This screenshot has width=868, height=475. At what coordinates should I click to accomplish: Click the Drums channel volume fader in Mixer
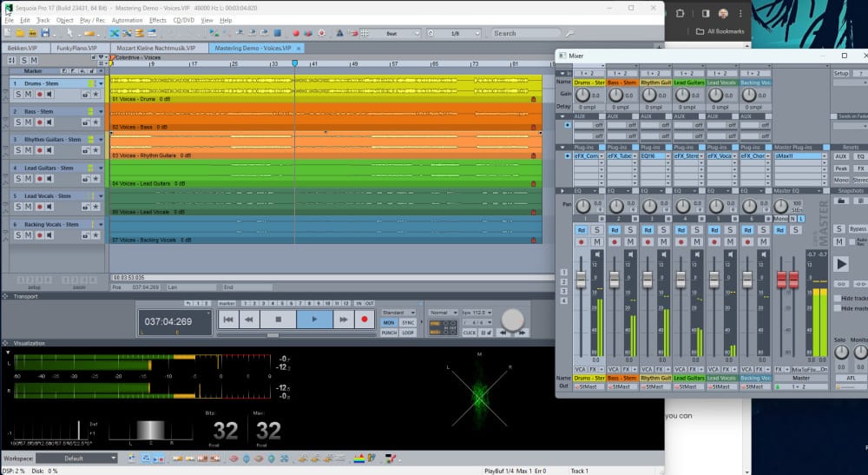point(582,280)
